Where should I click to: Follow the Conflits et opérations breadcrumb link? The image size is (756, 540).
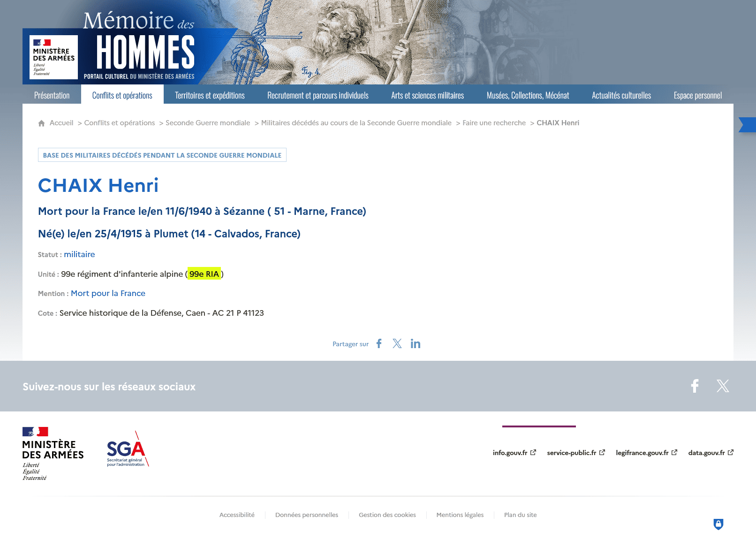pyautogui.click(x=120, y=123)
